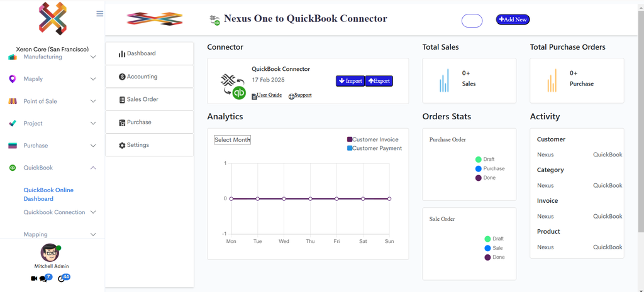Click the Purchase card icon
Screen dimensions: 644x292
pyautogui.click(x=13, y=146)
